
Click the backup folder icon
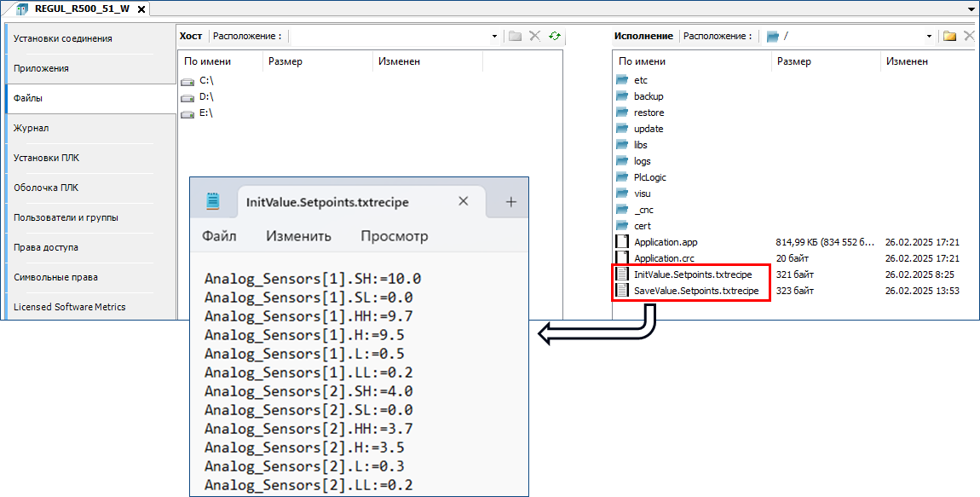click(x=621, y=96)
